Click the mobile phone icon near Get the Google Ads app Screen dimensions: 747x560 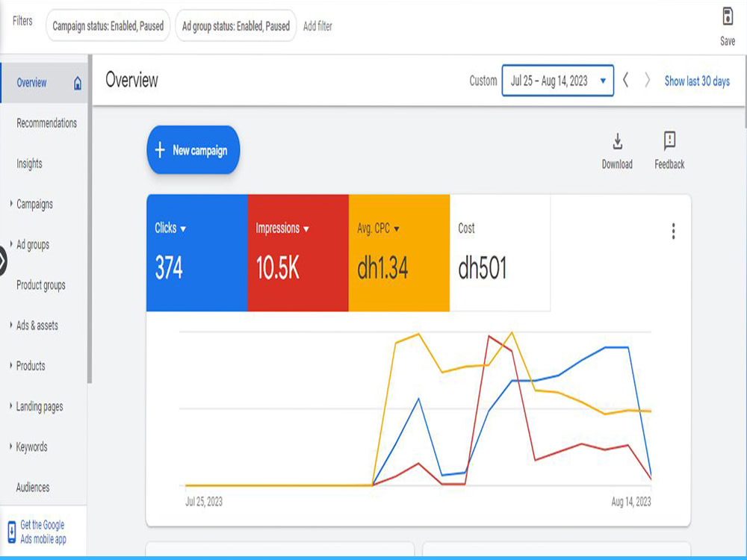tap(11, 532)
